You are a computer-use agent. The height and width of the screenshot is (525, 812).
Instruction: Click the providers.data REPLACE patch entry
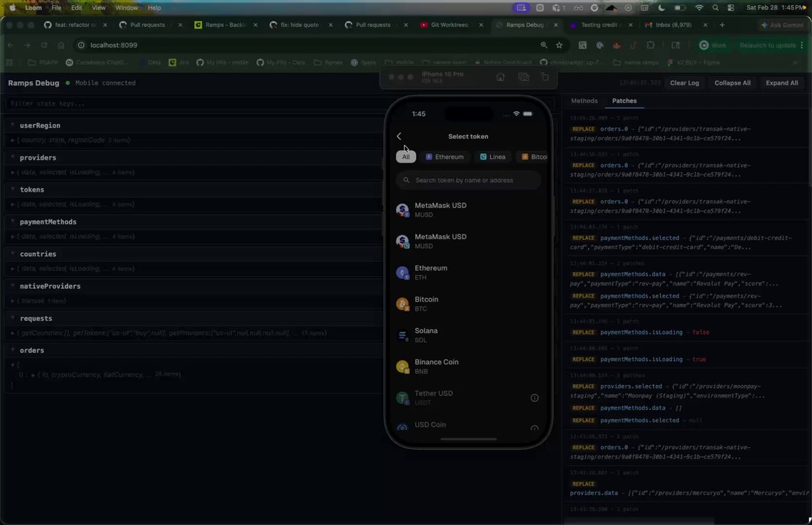(689, 489)
